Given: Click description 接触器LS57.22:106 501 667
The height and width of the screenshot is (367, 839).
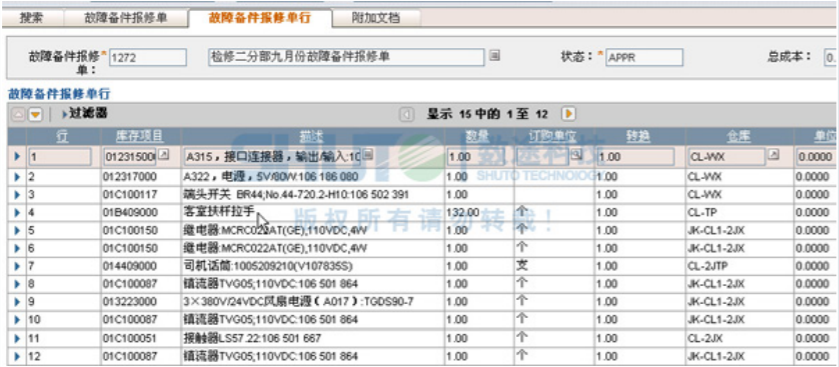Looking at the screenshot, I should pyautogui.click(x=253, y=338).
